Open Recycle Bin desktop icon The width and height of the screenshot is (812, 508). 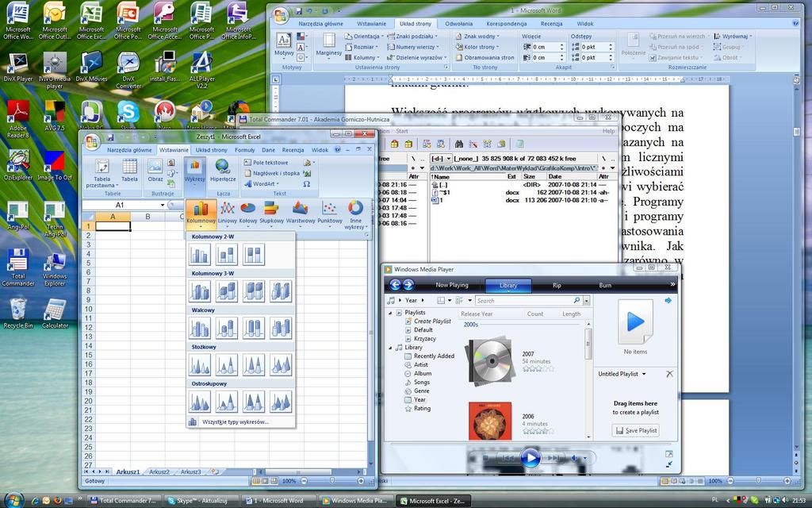(x=18, y=314)
